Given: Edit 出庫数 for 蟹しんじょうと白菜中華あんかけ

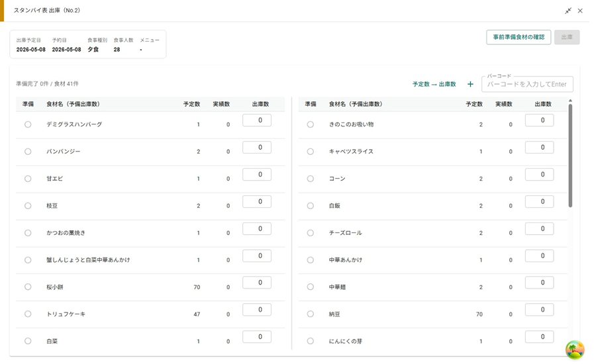Looking at the screenshot, I should click(257, 255).
